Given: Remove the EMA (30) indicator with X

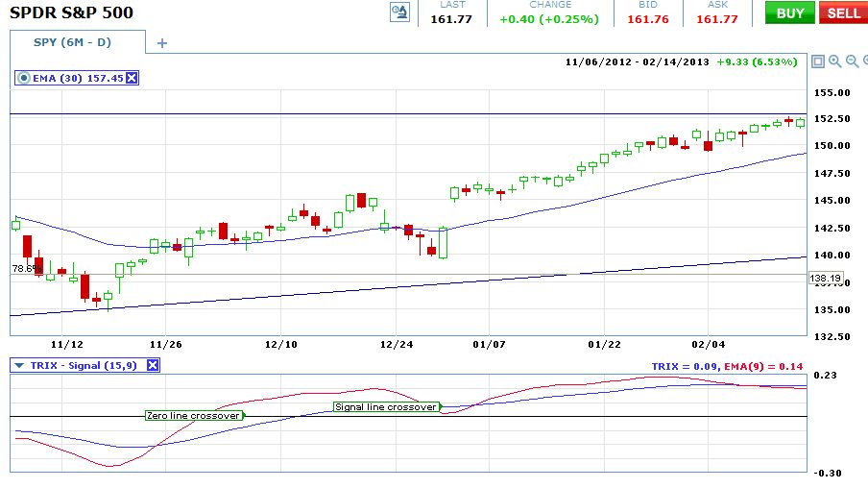Looking at the screenshot, I should point(132,78).
